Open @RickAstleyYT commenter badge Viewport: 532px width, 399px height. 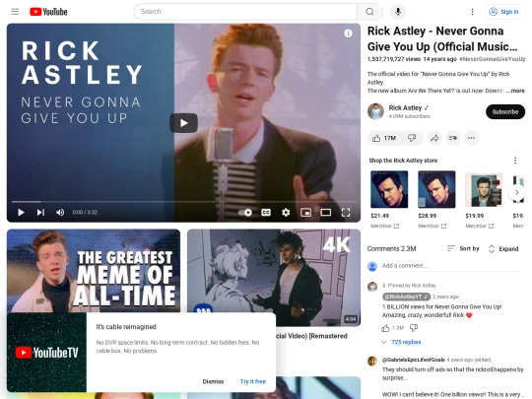tap(406, 297)
